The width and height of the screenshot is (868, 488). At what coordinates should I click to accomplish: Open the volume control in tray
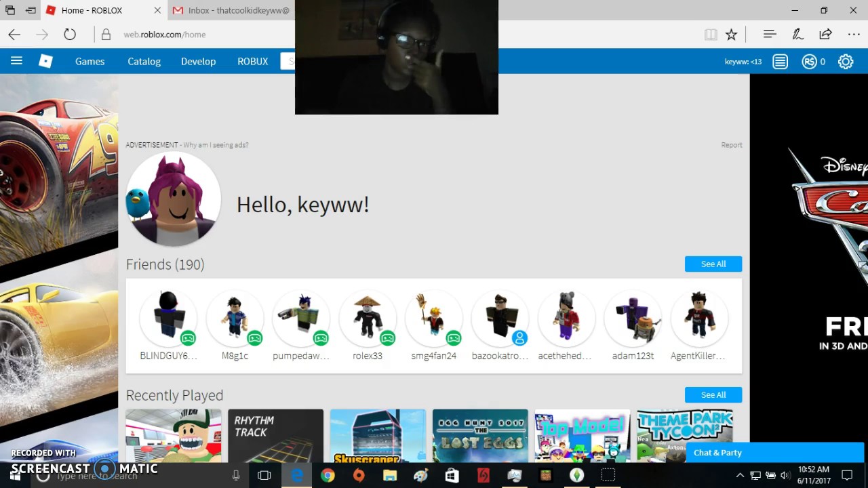tap(785, 476)
